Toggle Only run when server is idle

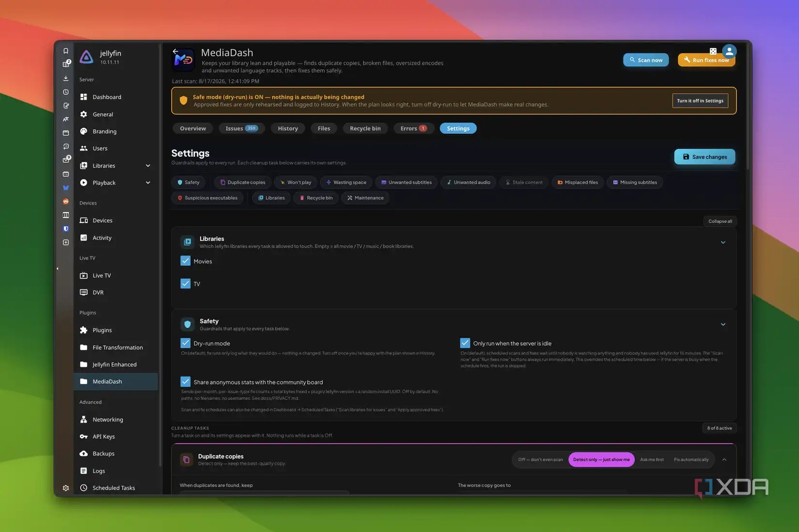click(465, 343)
